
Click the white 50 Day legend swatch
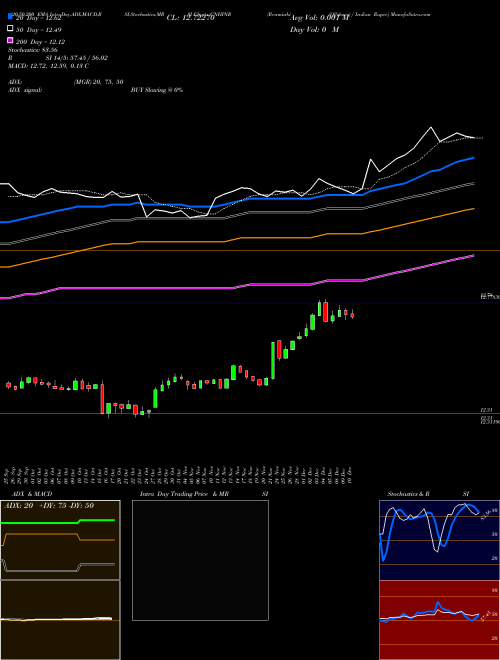pyautogui.click(x=10, y=29)
